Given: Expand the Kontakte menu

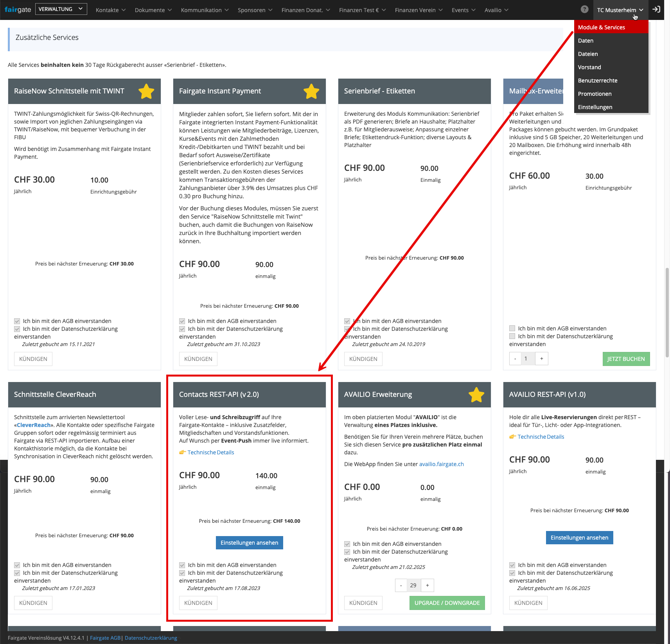Looking at the screenshot, I should [x=111, y=10].
